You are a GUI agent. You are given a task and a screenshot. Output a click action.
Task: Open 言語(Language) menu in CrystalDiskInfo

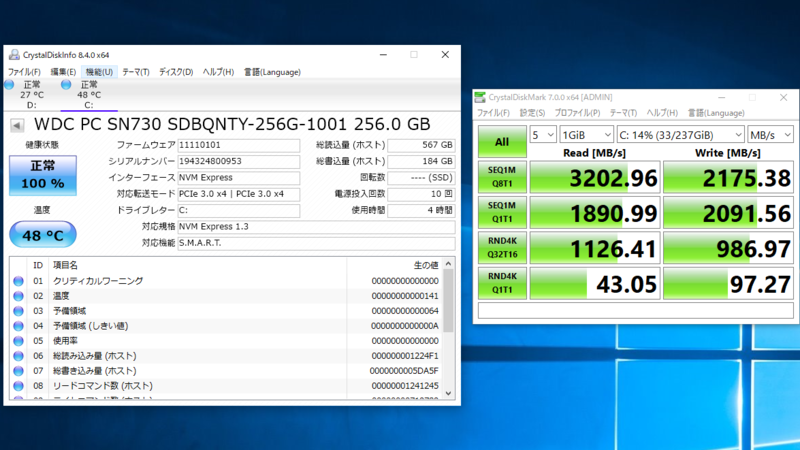pos(272,72)
